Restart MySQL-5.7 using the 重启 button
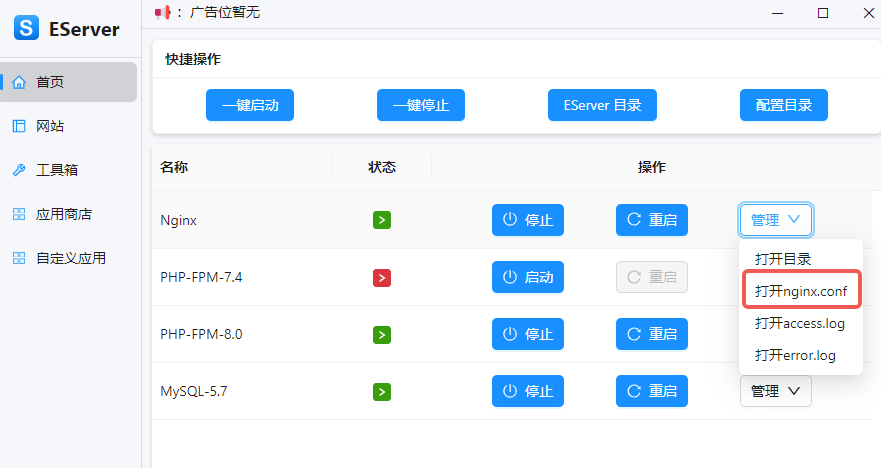This screenshot has height=468, width=881. click(x=652, y=391)
